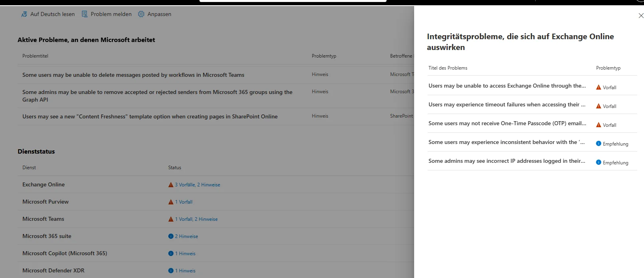Click the Empfehlung info icon for inconsistent behavior issue
Viewport: 644px width, 278px height.
point(598,144)
